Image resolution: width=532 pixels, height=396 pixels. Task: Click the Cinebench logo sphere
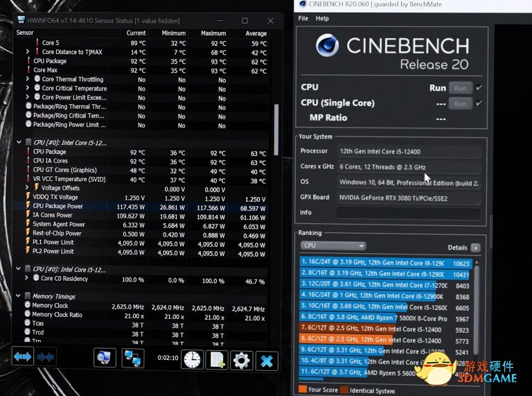[327, 45]
